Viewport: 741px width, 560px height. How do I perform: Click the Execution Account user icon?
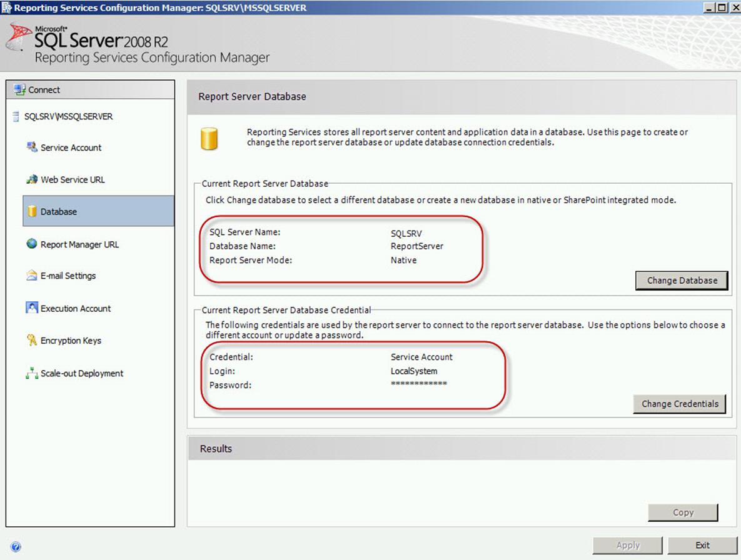click(x=32, y=308)
